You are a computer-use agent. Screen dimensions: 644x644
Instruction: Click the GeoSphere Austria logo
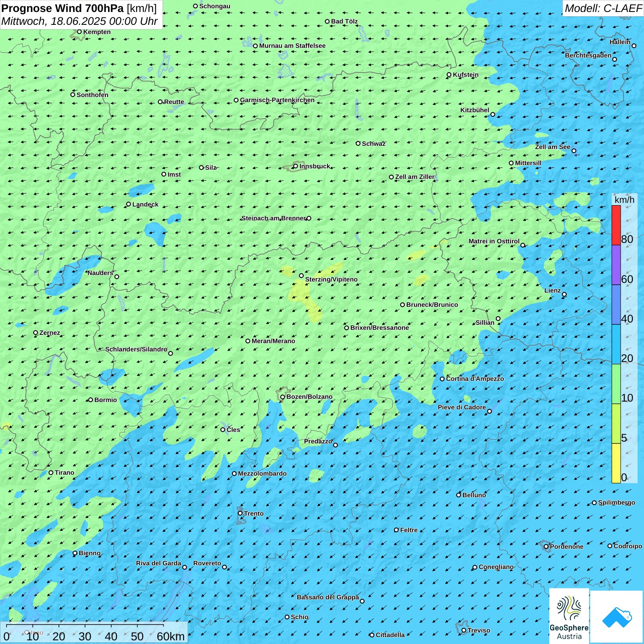pyautogui.click(x=569, y=616)
